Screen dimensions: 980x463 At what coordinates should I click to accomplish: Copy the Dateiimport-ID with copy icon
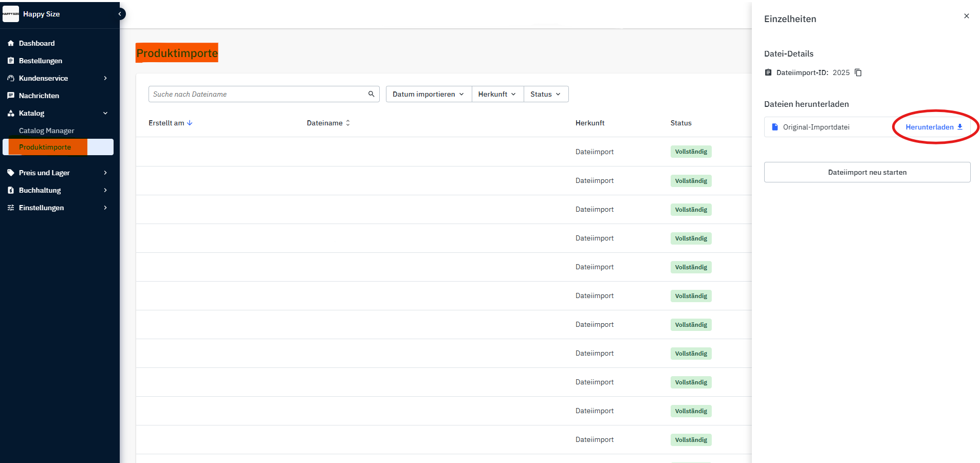tap(858, 72)
